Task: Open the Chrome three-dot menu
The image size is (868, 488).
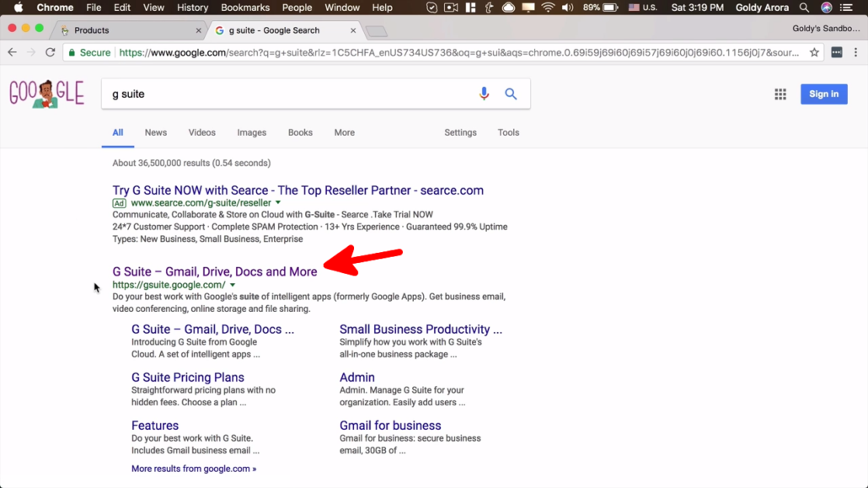Action: [x=856, y=52]
